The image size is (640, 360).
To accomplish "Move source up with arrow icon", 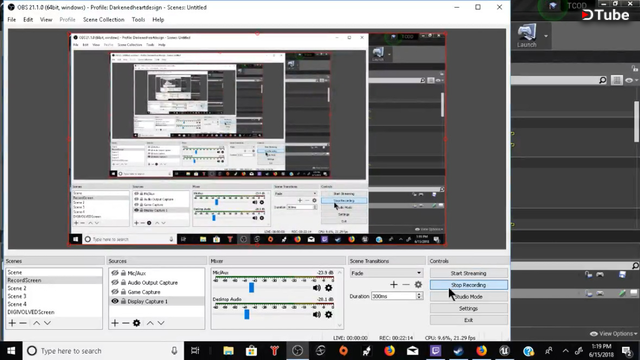I will [150, 323].
